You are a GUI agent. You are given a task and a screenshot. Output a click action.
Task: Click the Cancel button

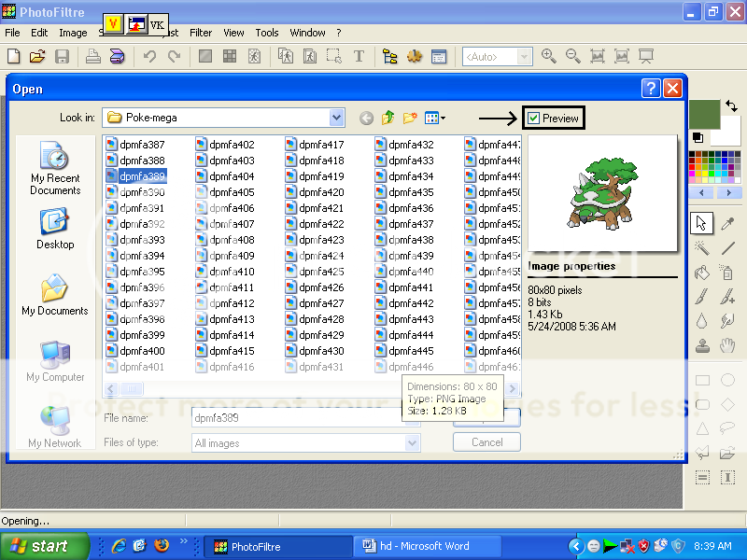[486, 442]
